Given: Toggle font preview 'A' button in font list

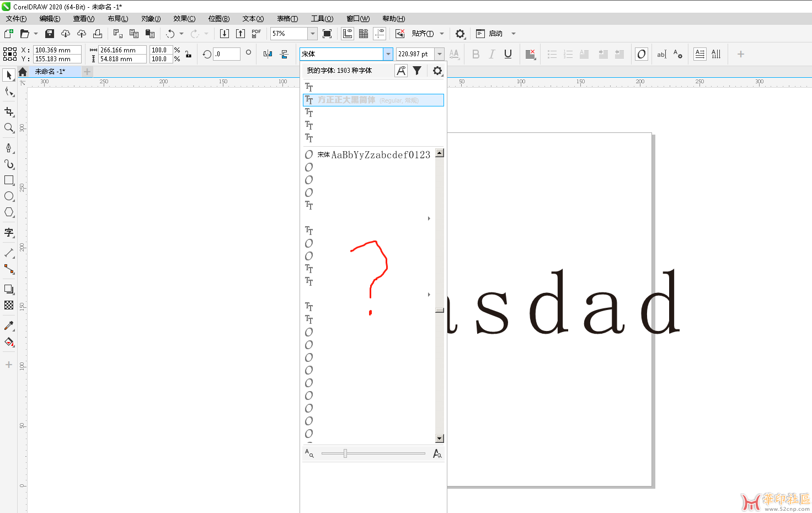Looking at the screenshot, I should pyautogui.click(x=401, y=71).
